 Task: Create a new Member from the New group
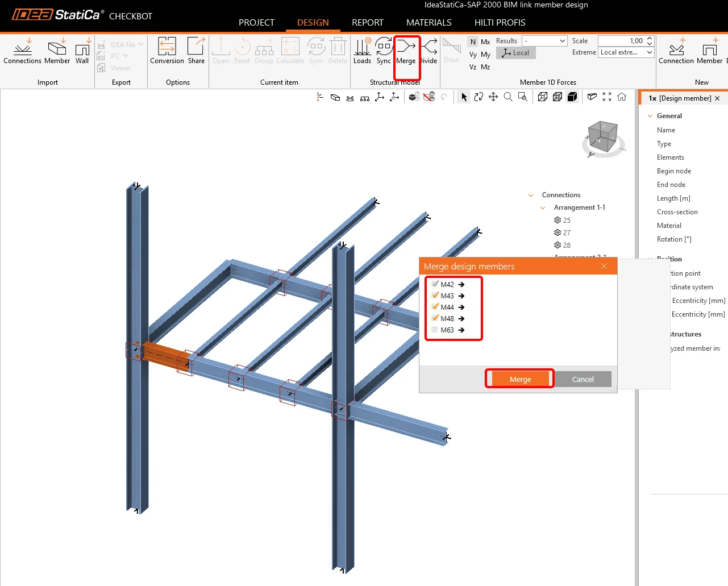click(x=709, y=51)
